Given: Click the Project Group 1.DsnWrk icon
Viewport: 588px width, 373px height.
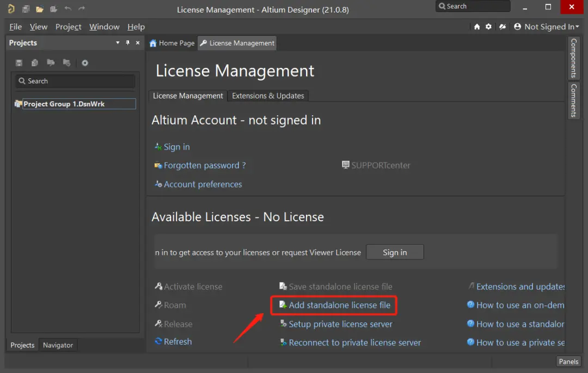Looking at the screenshot, I should coord(17,104).
